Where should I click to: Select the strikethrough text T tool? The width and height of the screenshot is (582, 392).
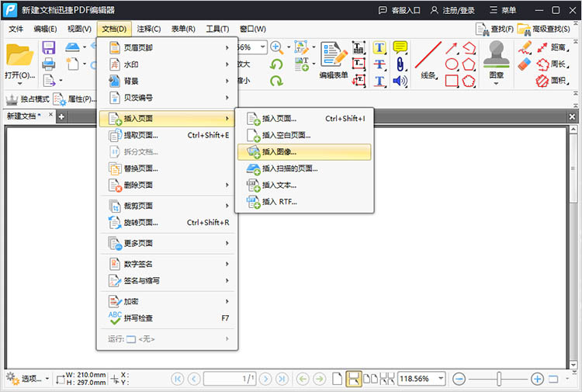pyautogui.click(x=379, y=64)
